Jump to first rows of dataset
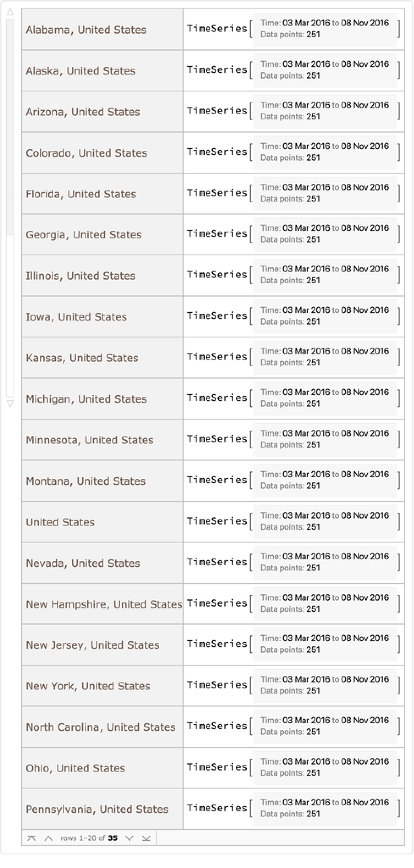 31,838
